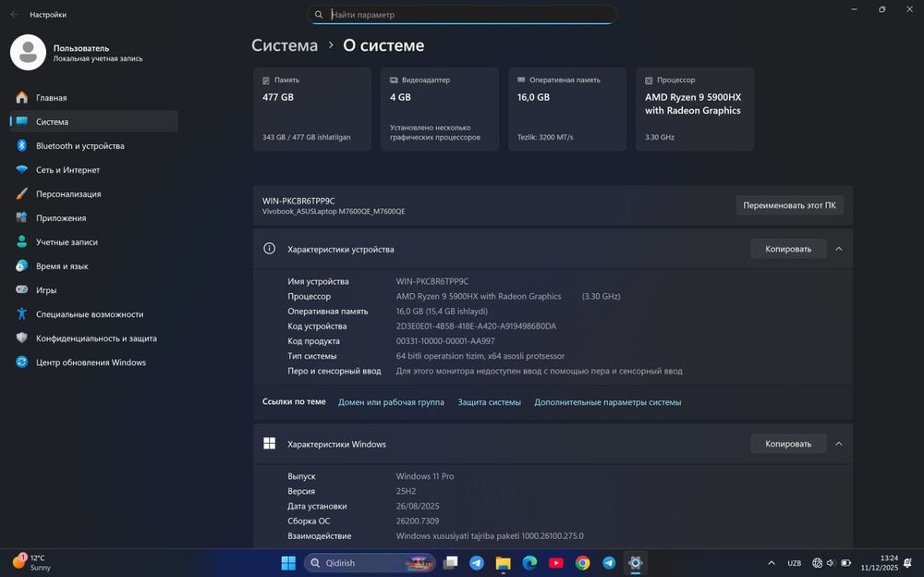Open the 13:24 clock and date
Image resolution: width=924 pixels, height=577 pixels.
point(880,563)
